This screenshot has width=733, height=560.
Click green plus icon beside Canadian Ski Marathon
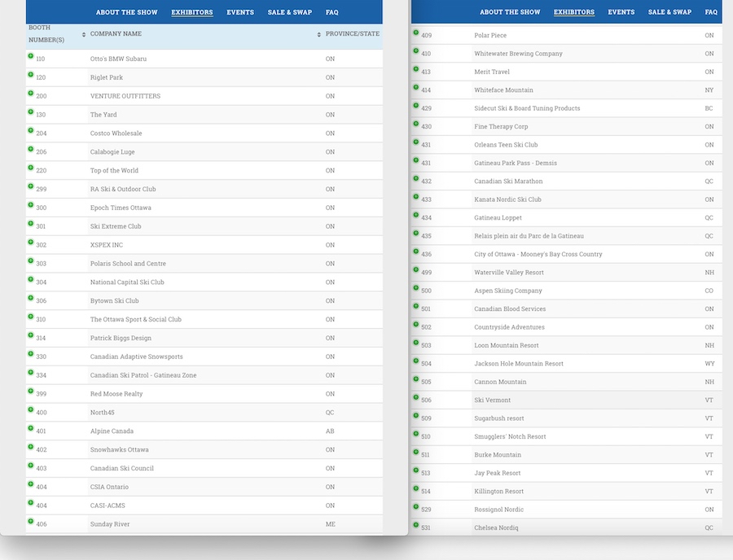point(416,178)
